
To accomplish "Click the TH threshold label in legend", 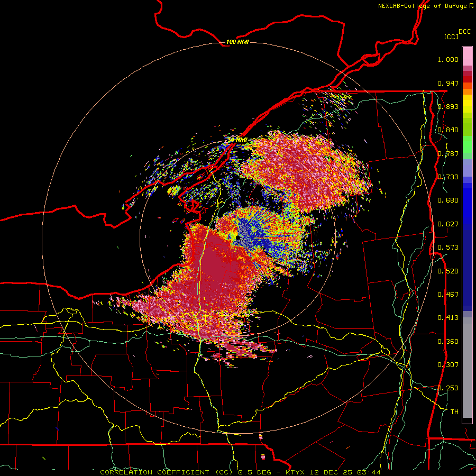I will (454, 412).
